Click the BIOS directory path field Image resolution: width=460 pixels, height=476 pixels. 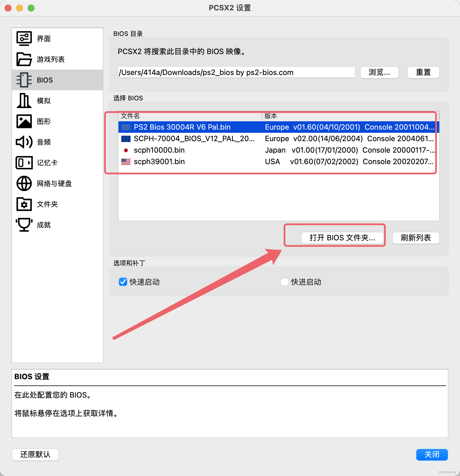tap(236, 72)
